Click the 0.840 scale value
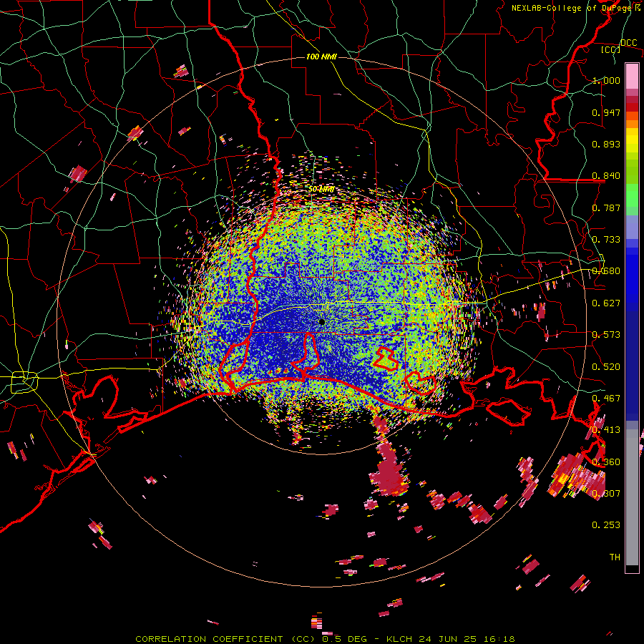This screenshot has height=644, width=644. pyautogui.click(x=606, y=176)
